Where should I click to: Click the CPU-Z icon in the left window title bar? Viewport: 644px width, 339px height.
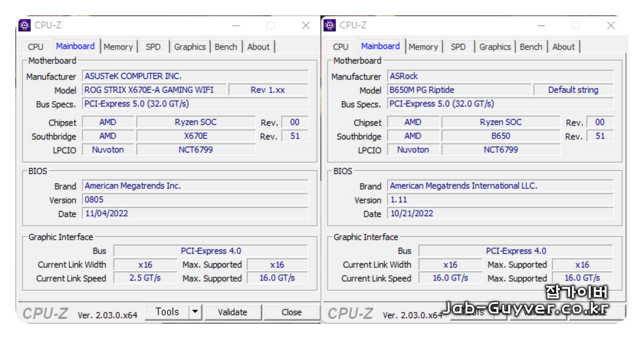[x=25, y=25]
